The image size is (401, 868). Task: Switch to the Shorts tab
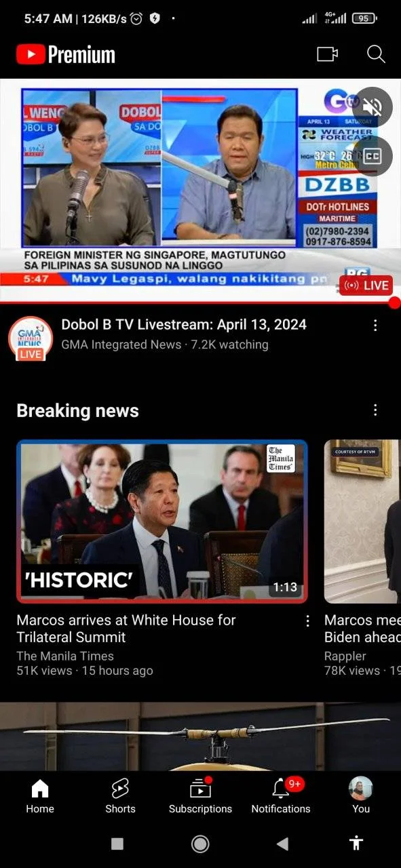click(x=120, y=796)
